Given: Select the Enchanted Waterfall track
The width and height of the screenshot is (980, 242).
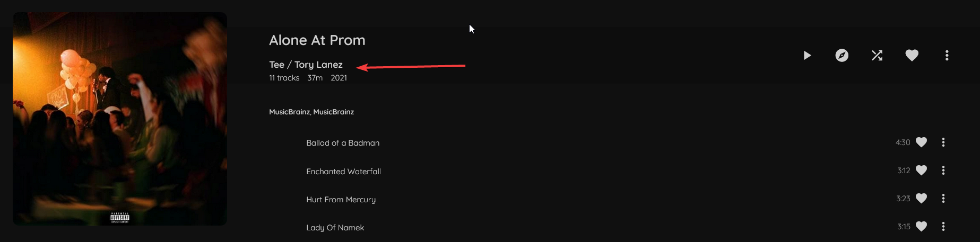Looking at the screenshot, I should 343,172.
